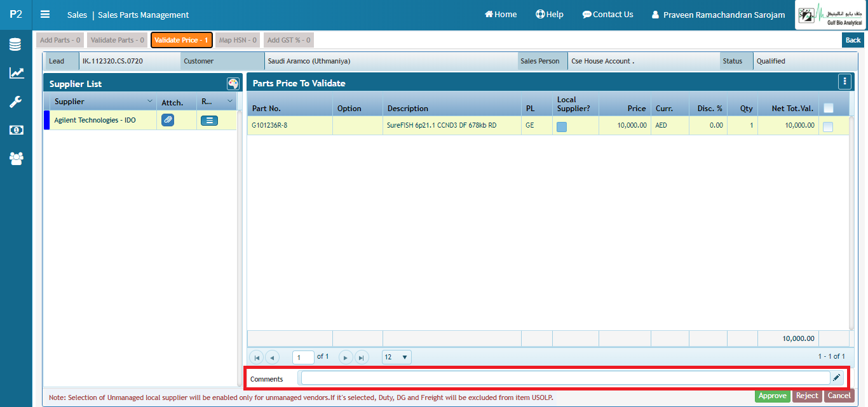Open the Home link
This screenshot has height=407, width=868.
click(x=501, y=14)
